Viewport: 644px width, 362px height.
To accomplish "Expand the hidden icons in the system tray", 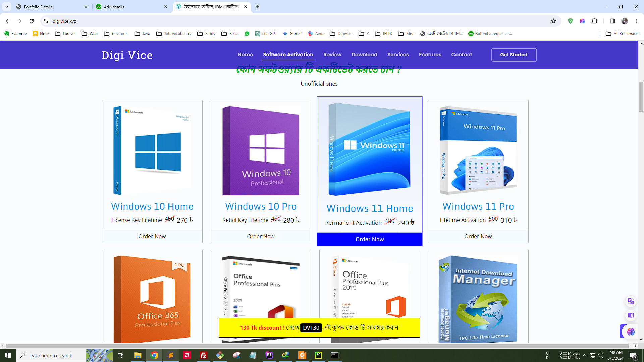I will coord(585,355).
